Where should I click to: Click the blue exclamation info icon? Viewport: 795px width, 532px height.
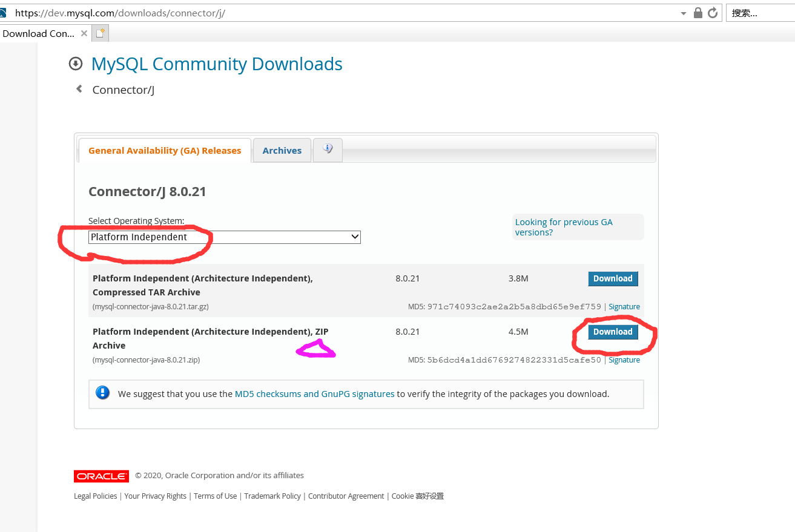pyautogui.click(x=103, y=393)
